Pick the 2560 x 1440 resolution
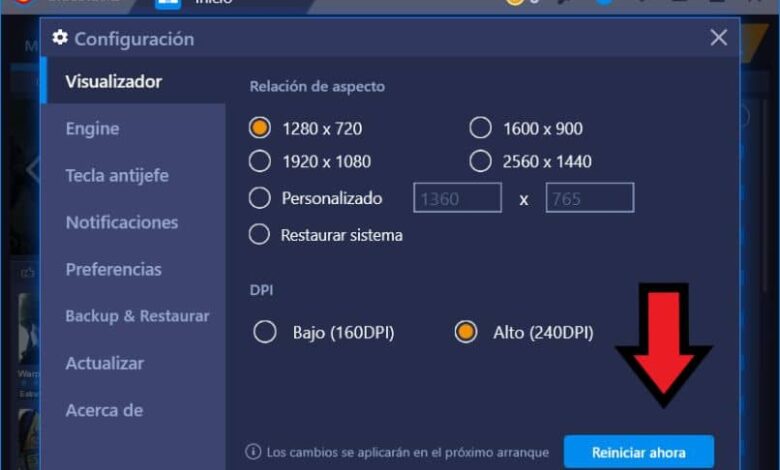Viewport: 780px width, 470px height. [x=481, y=161]
